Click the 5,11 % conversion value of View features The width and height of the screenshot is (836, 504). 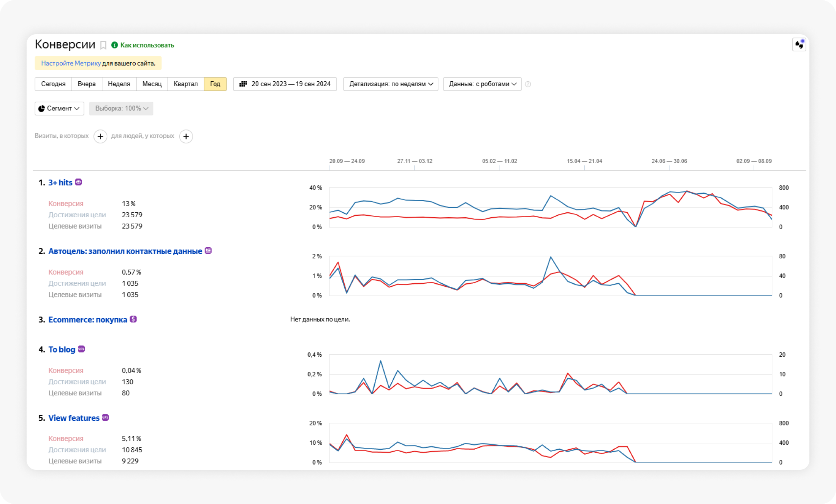(131, 439)
